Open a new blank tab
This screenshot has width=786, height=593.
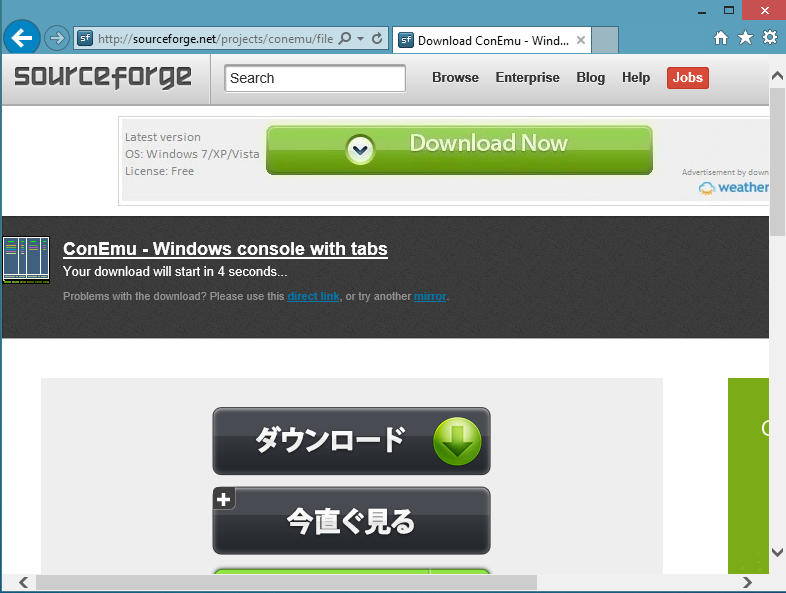click(x=605, y=40)
